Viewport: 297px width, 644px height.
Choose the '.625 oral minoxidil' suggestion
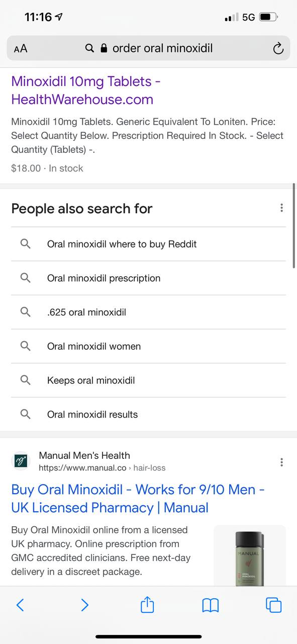point(148,312)
